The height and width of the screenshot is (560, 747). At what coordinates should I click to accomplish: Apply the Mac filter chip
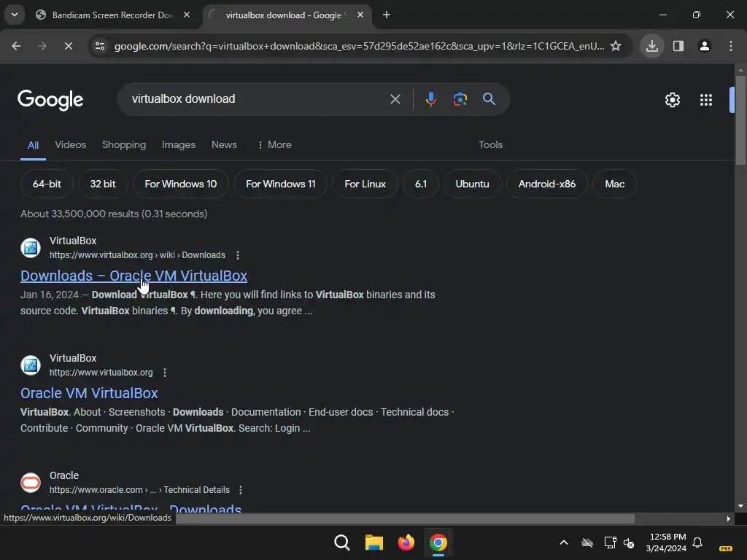click(x=614, y=184)
